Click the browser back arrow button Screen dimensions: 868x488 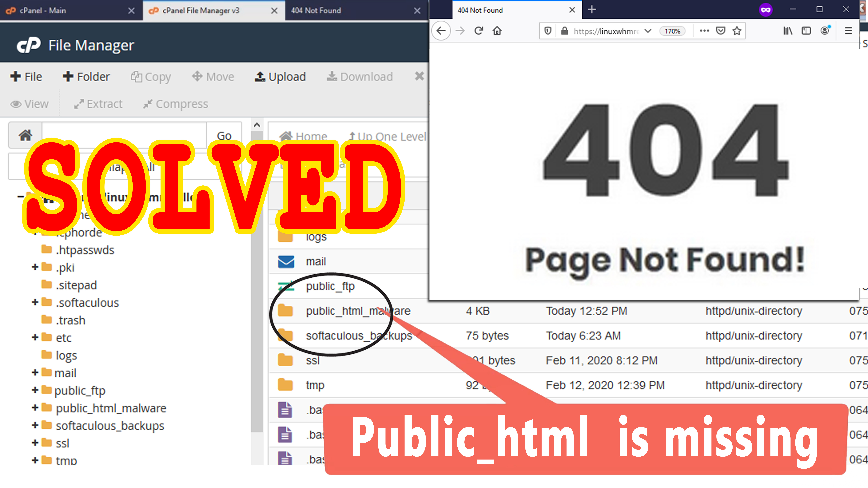tap(441, 31)
